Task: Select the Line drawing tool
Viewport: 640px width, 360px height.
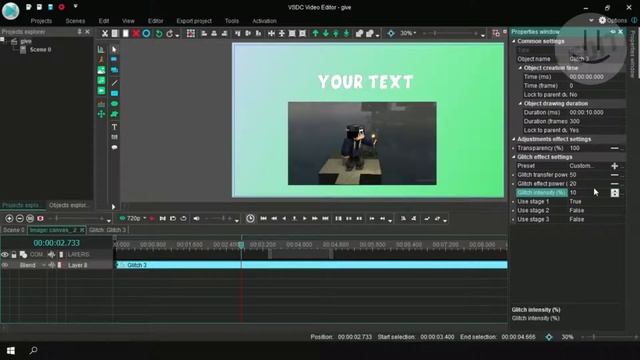Action: (x=114, y=83)
